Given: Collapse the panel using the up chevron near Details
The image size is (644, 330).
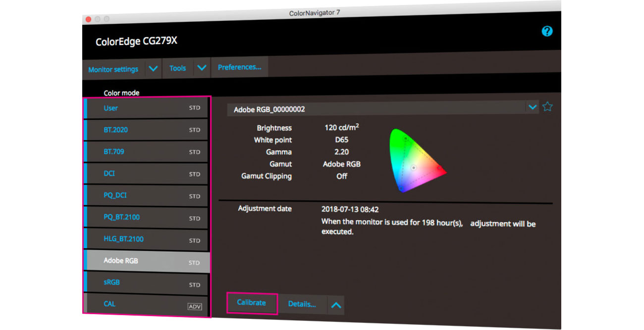Looking at the screenshot, I should tap(336, 305).
